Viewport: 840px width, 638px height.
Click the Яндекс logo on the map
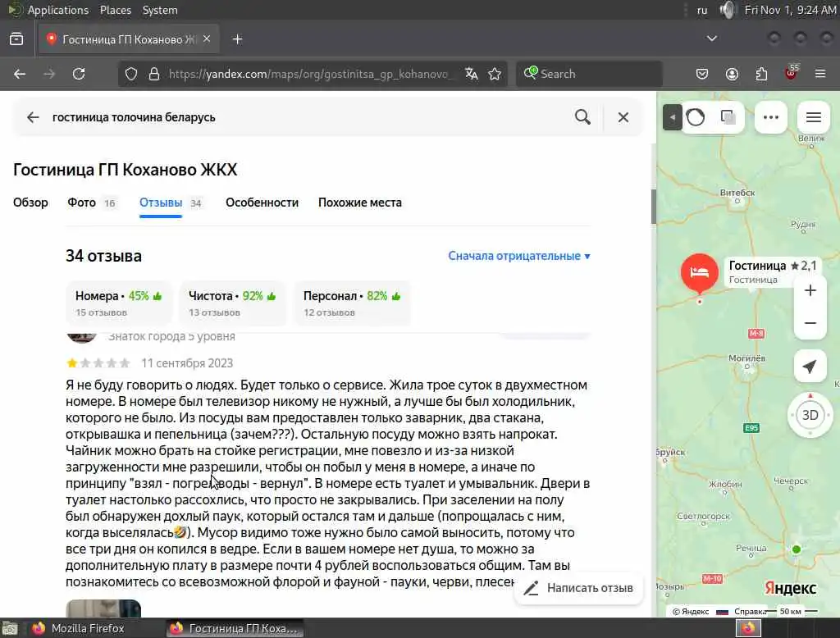(790, 588)
